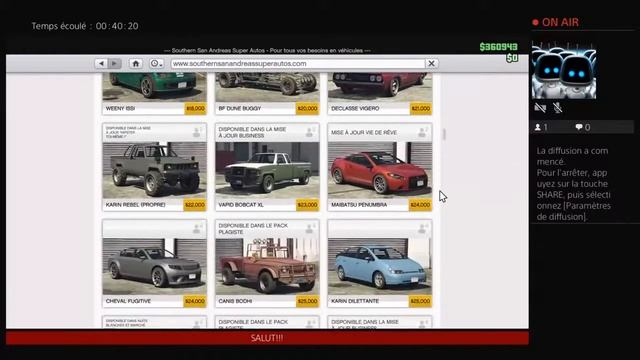This screenshot has width=640, height=360.
Task: Open the browser home page icon
Action: click(136, 64)
